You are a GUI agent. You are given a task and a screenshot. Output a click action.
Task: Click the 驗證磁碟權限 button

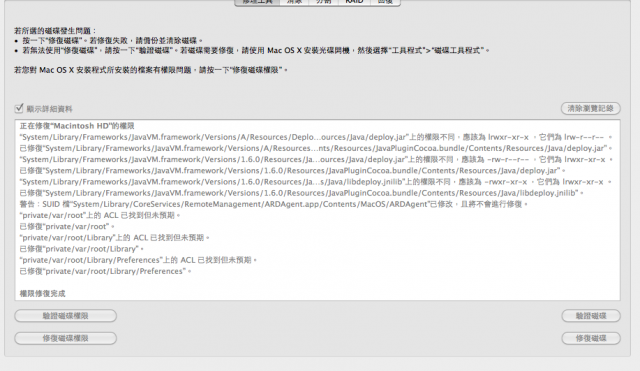pos(65,316)
